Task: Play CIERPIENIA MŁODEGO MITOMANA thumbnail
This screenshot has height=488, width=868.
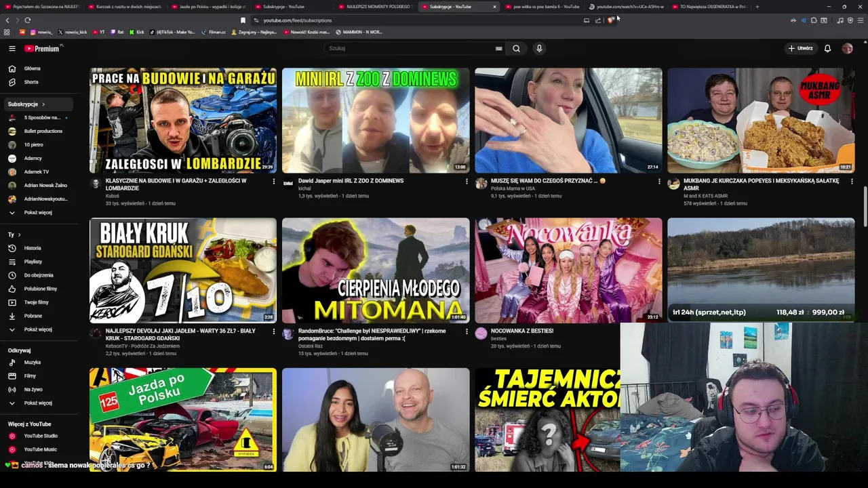Action: point(376,270)
